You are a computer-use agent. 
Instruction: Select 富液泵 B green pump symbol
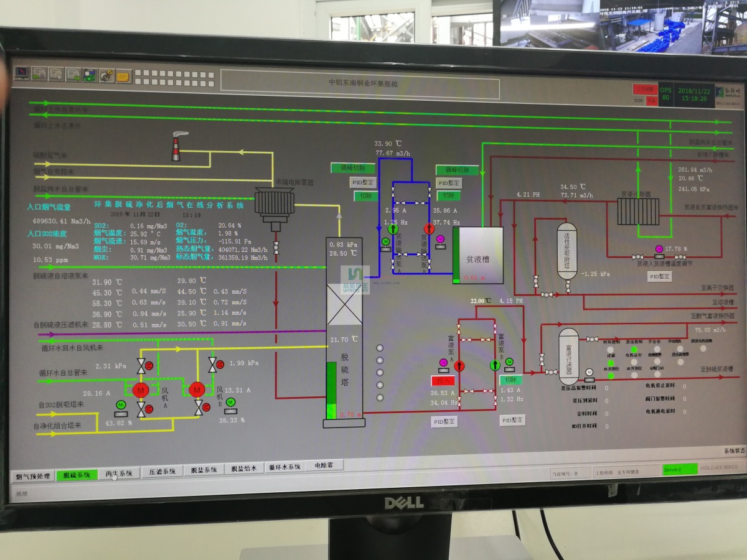coord(494,366)
